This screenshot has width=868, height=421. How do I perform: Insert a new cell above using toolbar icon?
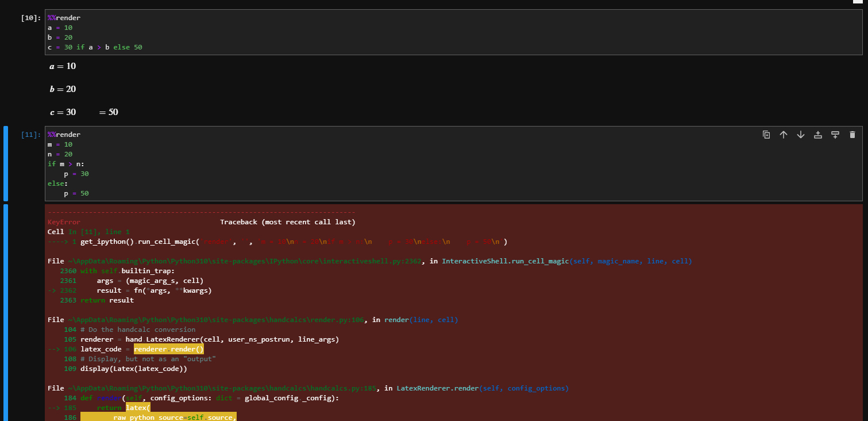[818, 134]
